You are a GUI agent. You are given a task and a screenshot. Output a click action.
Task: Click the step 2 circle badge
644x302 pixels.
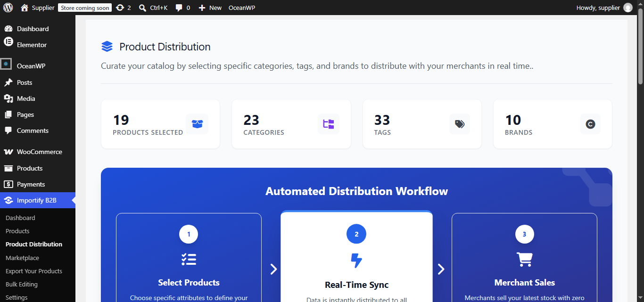[x=356, y=234]
